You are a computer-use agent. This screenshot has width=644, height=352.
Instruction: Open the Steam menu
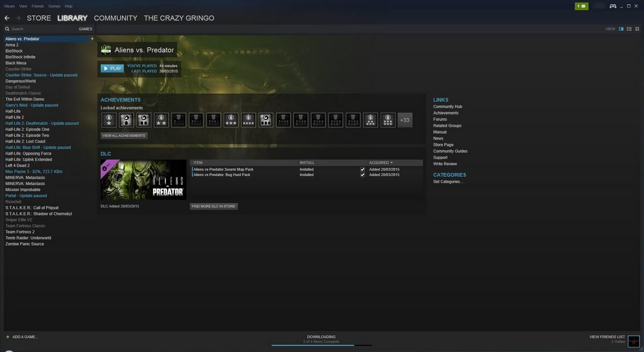point(9,6)
